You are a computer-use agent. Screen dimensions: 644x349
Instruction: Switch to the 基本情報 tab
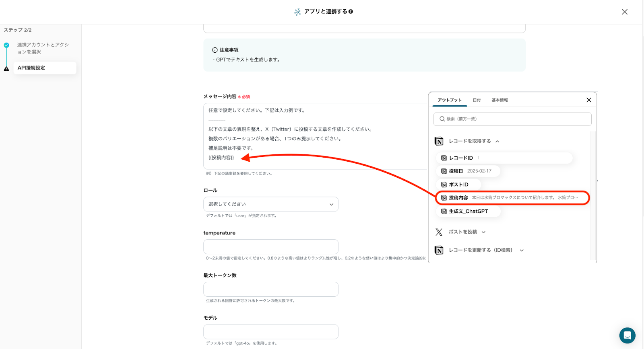point(499,100)
